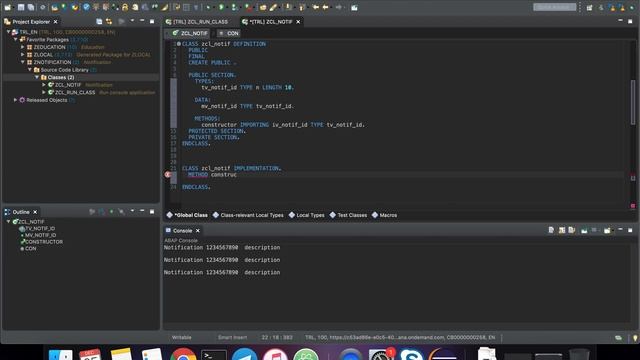
Task: Collapse the TRL_EN project node
Action: point(9,32)
